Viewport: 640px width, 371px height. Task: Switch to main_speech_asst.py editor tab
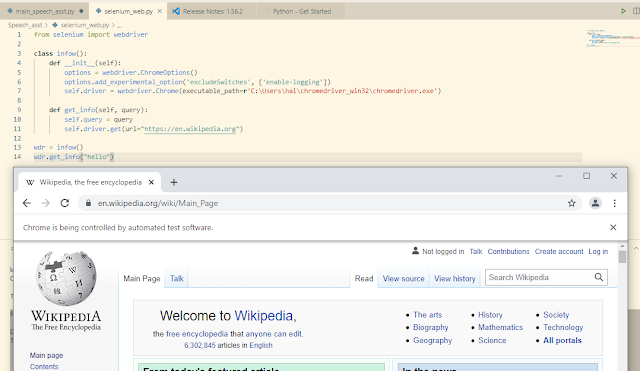pos(45,11)
